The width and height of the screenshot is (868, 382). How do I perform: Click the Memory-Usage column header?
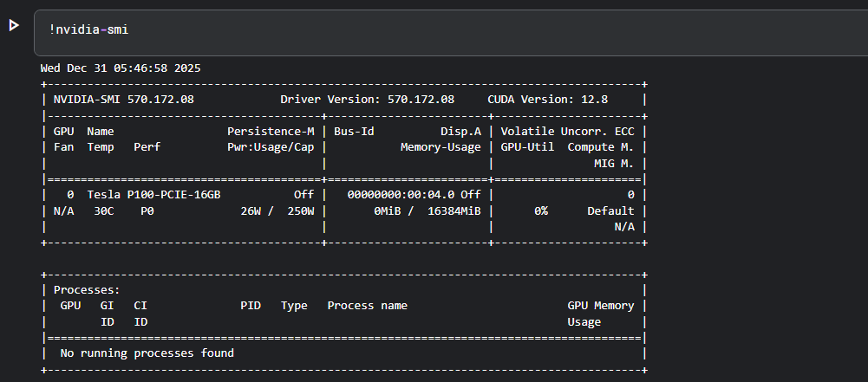(441, 147)
